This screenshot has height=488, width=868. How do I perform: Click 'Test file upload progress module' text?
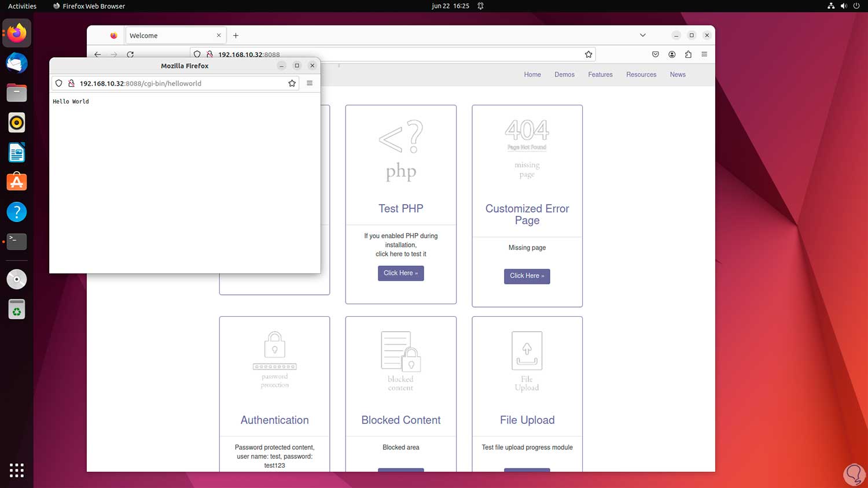[x=527, y=448]
